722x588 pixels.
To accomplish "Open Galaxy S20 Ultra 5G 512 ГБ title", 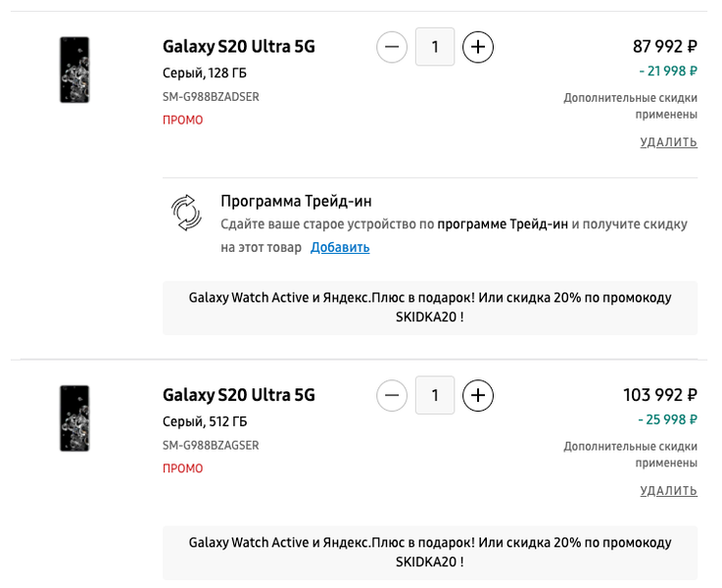I will pyautogui.click(x=239, y=395).
